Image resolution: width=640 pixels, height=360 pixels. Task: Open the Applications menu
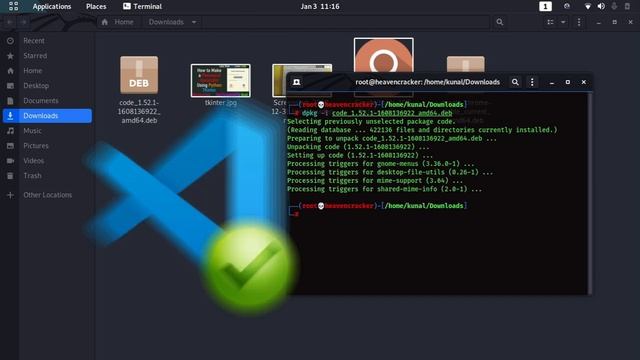[52, 7]
